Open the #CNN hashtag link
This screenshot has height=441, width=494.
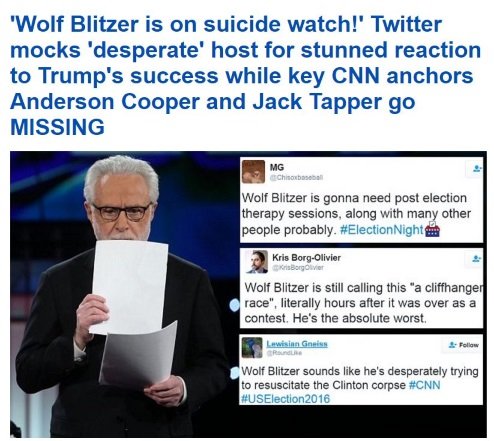(424, 385)
